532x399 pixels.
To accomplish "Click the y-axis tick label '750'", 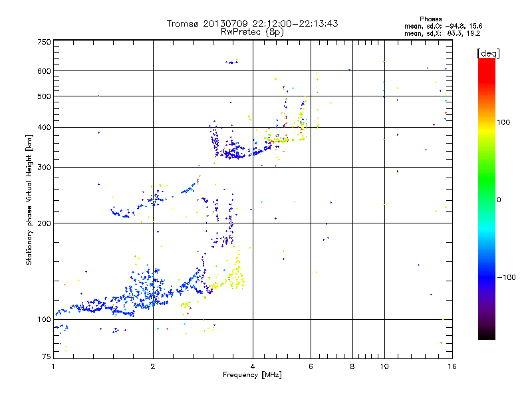I will [44, 42].
